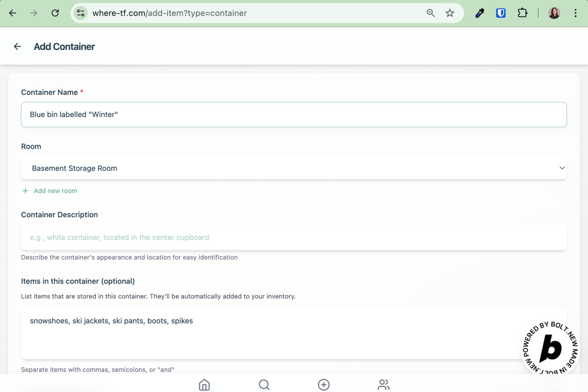Screen dimensions: 588x392
Task: Click the zoom magnifier in address bar
Action: [x=431, y=13]
